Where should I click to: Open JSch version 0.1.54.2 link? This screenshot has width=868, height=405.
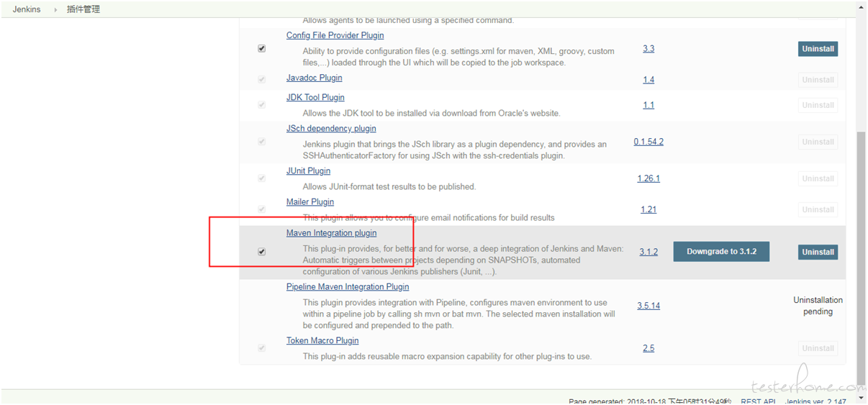[648, 142]
